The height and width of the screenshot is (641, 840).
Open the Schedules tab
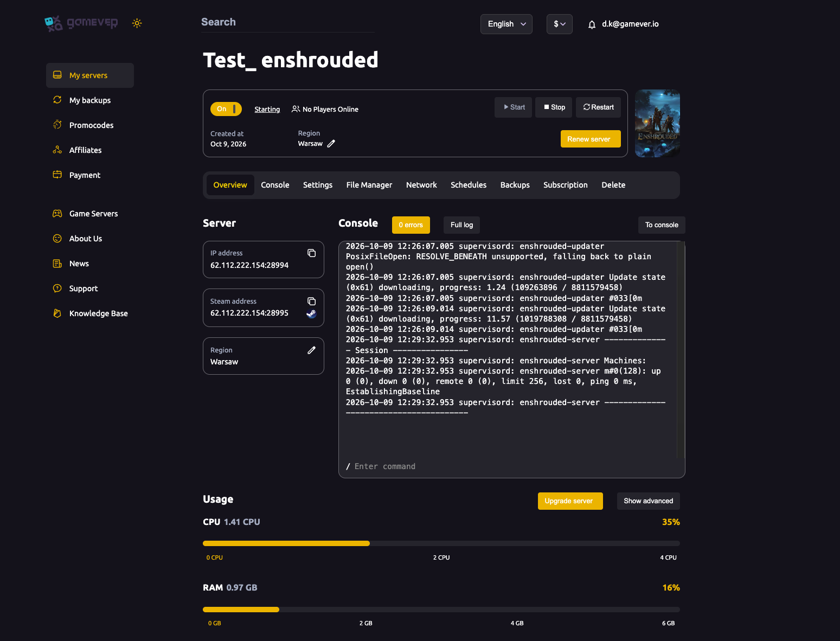point(469,185)
